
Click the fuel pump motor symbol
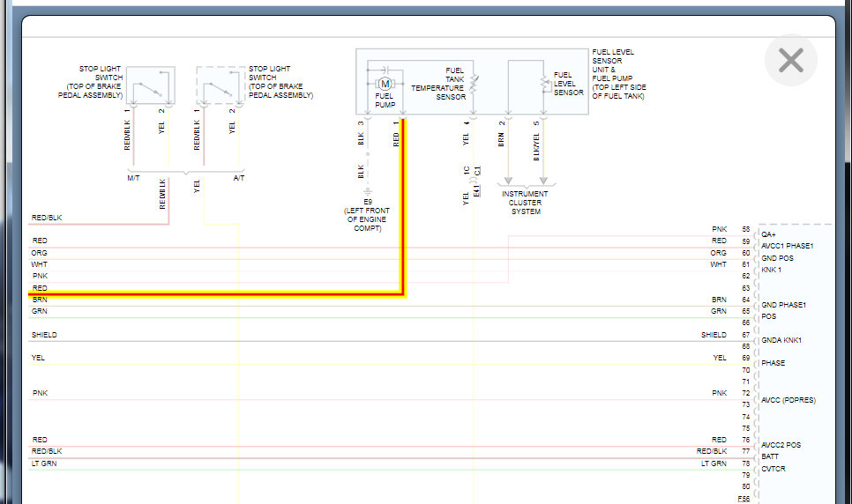tap(384, 84)
